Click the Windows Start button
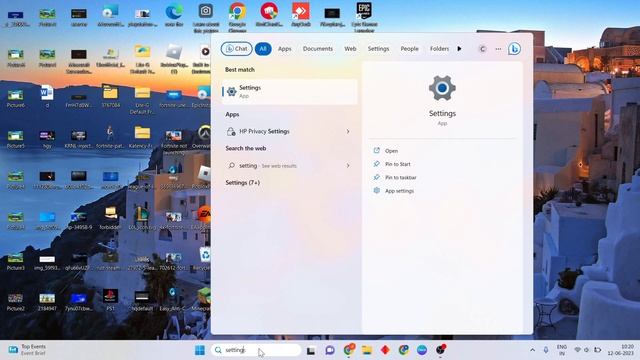The height and width of the screenshot is (360, 640). 200,350
